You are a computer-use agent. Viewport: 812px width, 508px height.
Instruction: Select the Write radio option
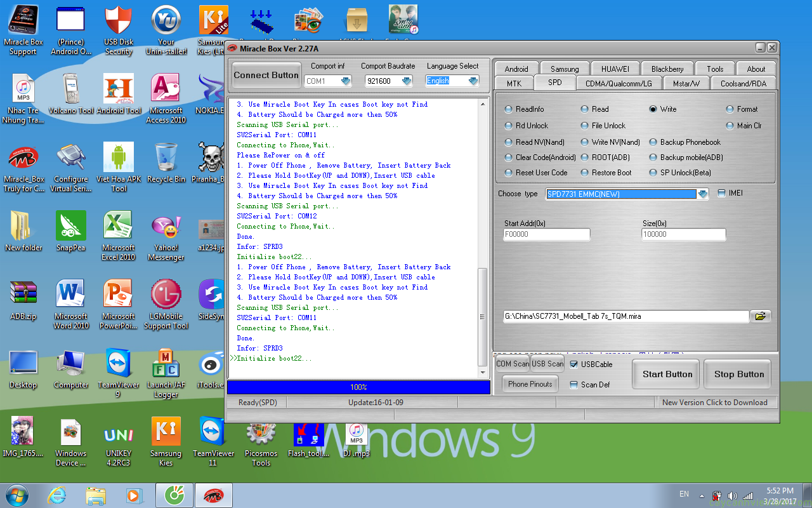(x=663, y=109)
